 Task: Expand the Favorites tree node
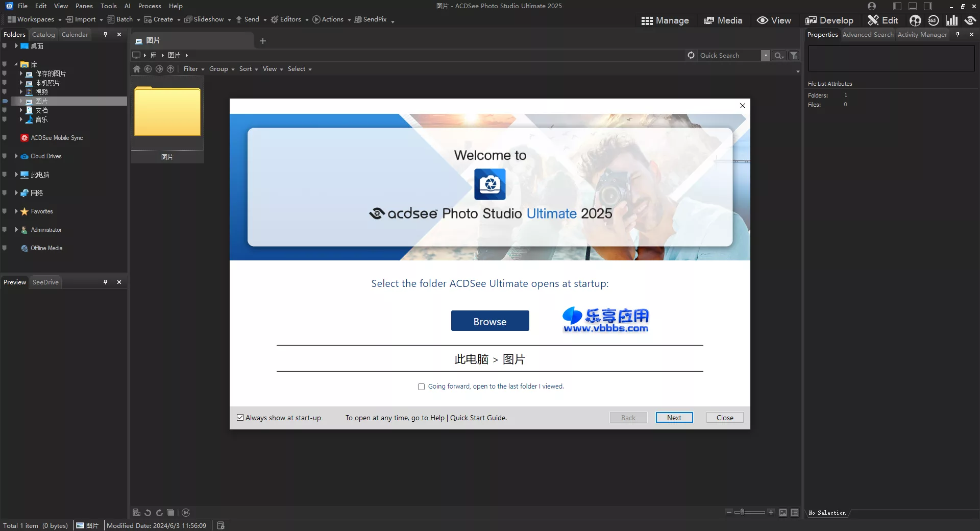pos(16,211)
